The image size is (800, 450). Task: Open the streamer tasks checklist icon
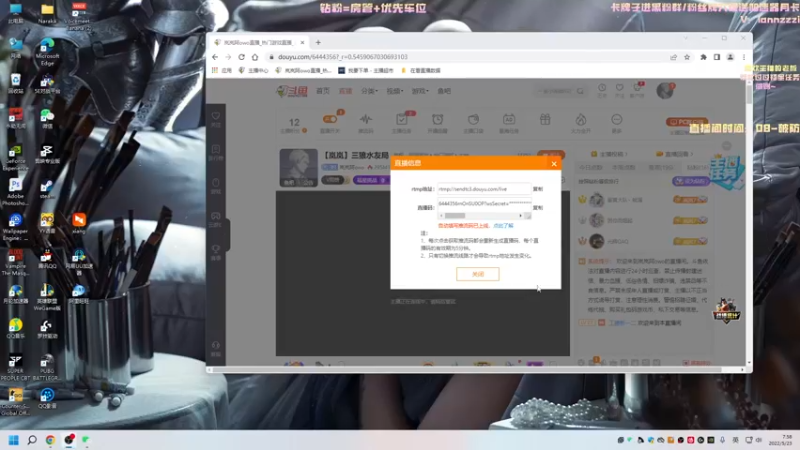click(x=402, y=119)
